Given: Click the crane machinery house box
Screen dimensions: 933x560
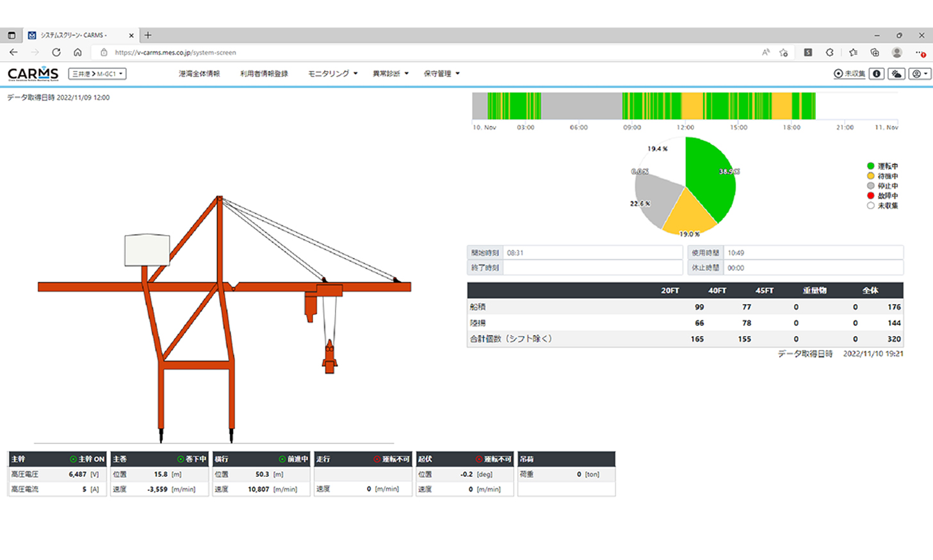Looking at the screenshot, I should tap(147, 250).
